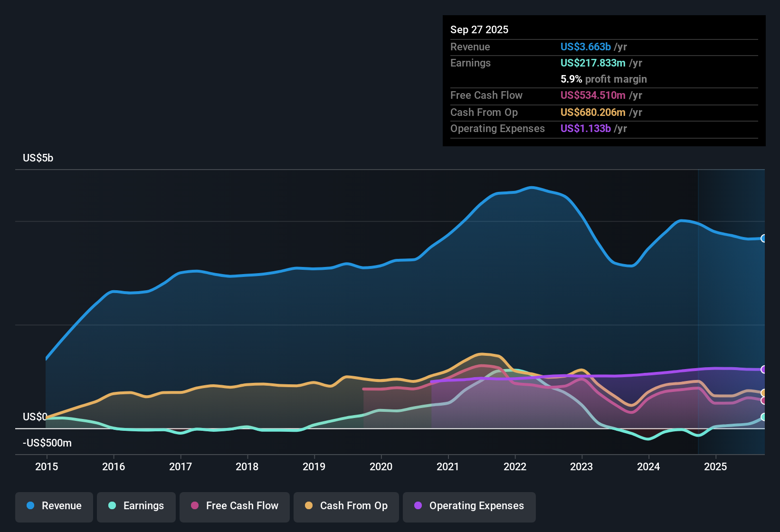
Task: Click the 2019 x-axis label
Action: point(314,466)
